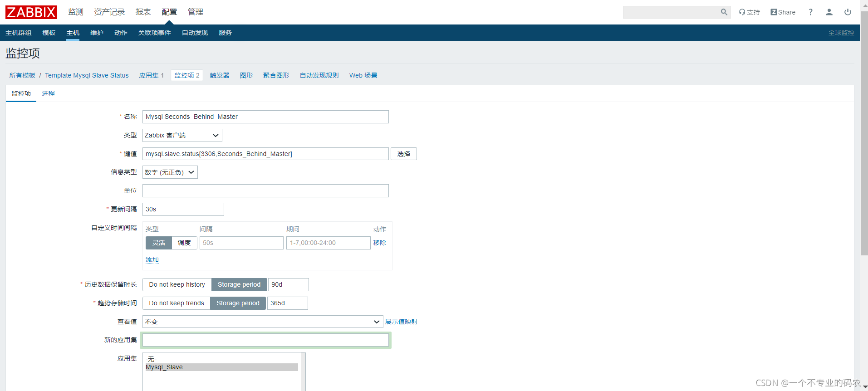
Task: Select 灵活 interval type
Action: (159, 243)
